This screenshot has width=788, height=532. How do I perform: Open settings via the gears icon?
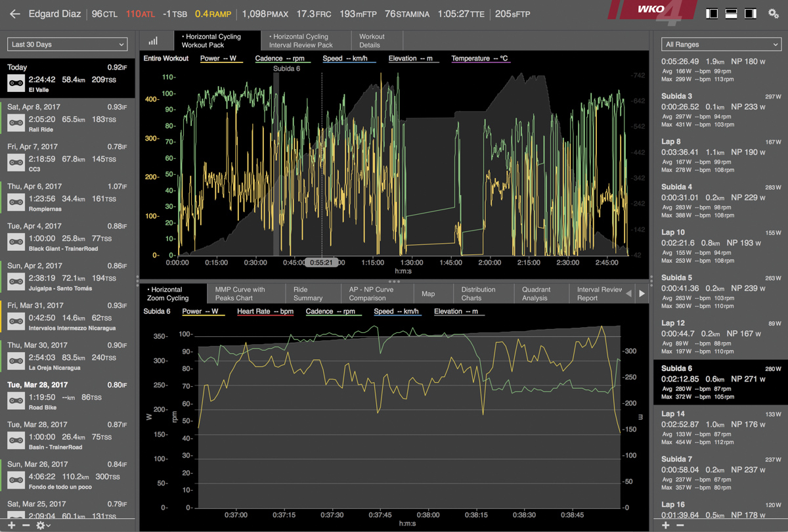pos(773,14)
